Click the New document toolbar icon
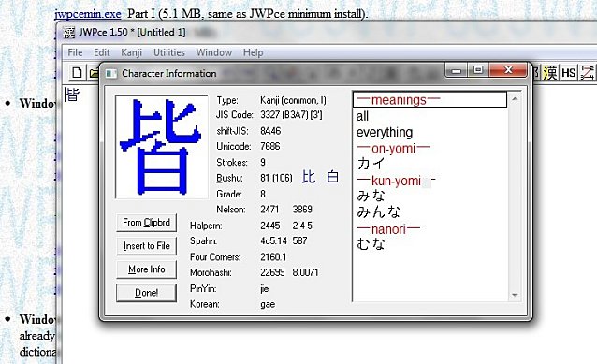Screen dimensions: 597x364 point(77,72)
